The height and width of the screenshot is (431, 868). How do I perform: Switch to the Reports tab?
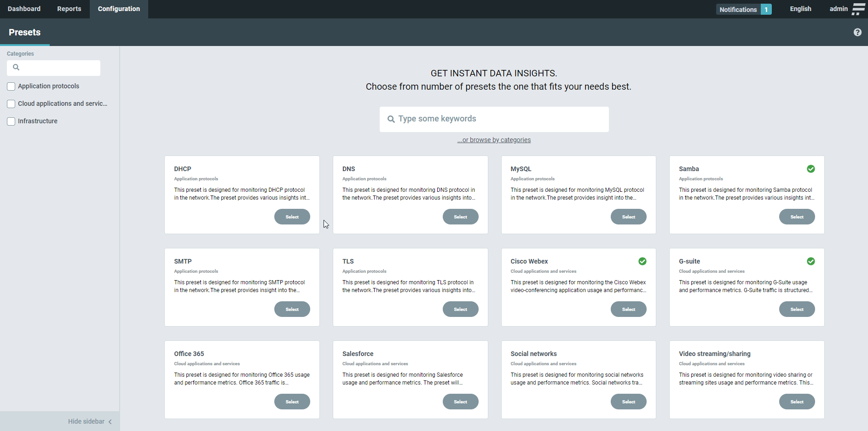[69, 9]
